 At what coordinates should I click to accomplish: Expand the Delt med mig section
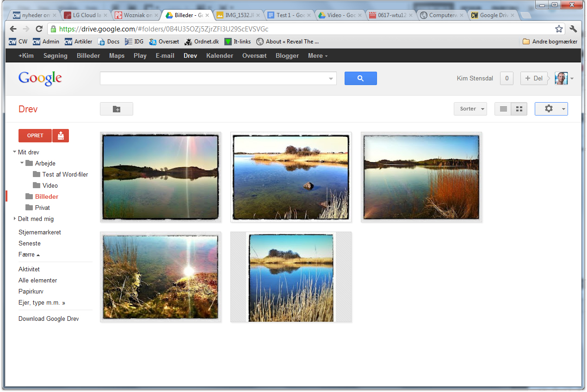(14, 219)
